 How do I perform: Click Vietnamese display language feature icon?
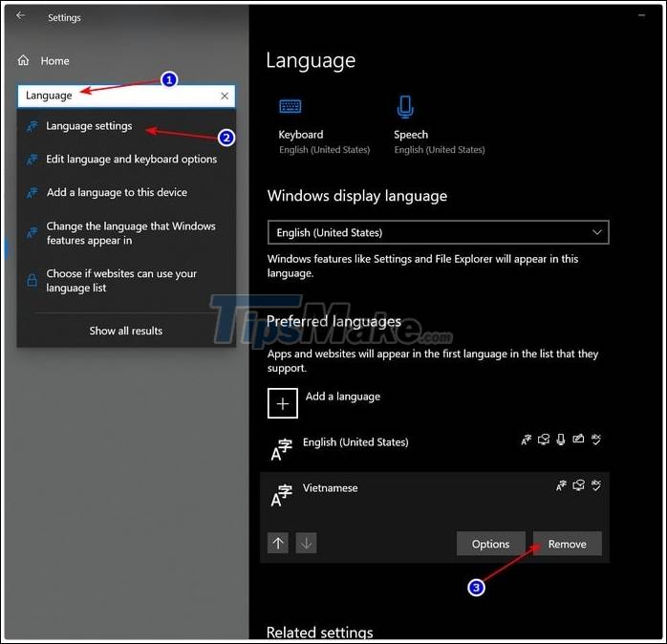point(561,485)
